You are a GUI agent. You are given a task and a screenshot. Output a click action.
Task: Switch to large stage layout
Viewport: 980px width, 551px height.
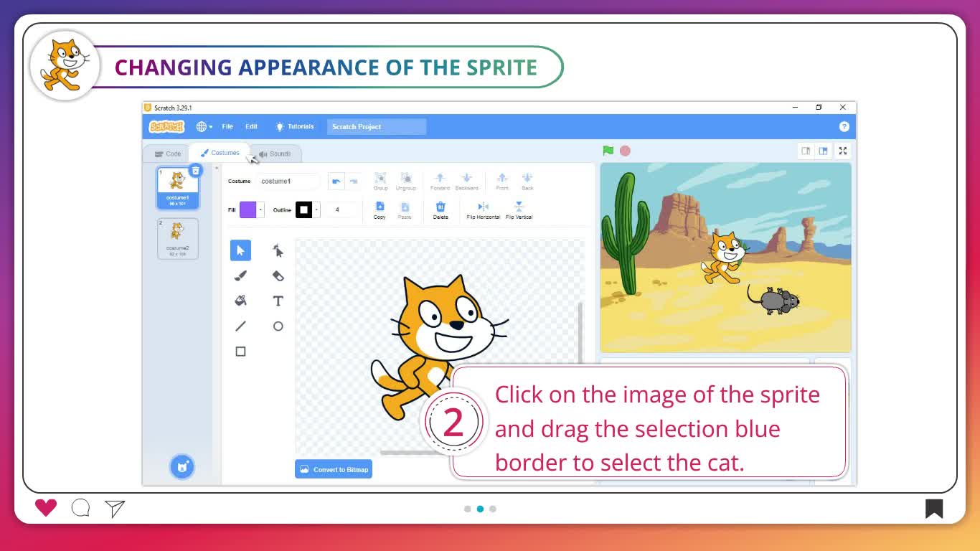(823, 151)
